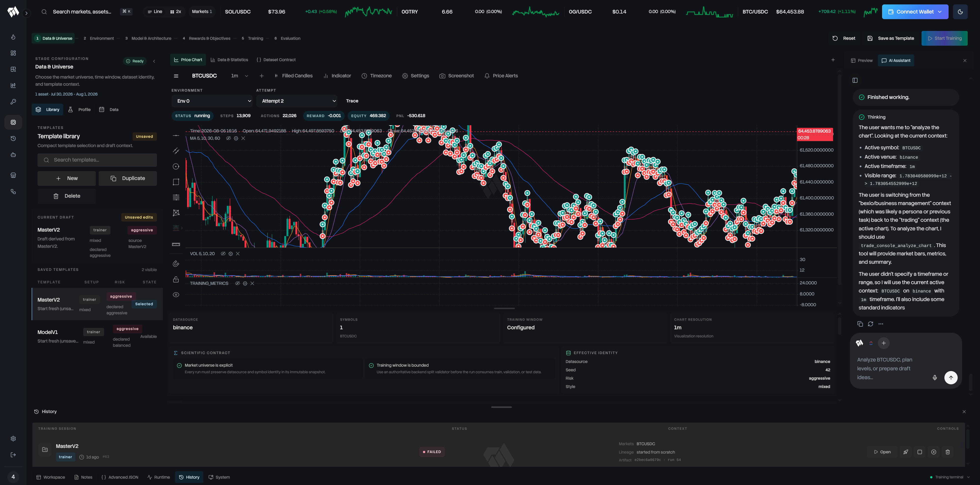
Task: Click the Duplicate template button
Action: [127, 178]
